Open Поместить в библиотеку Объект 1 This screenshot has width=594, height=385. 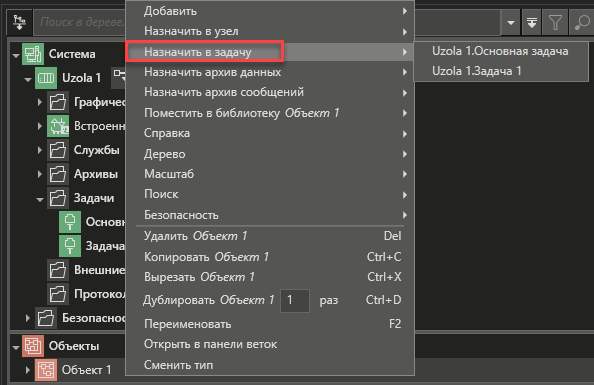click(270, 113)
